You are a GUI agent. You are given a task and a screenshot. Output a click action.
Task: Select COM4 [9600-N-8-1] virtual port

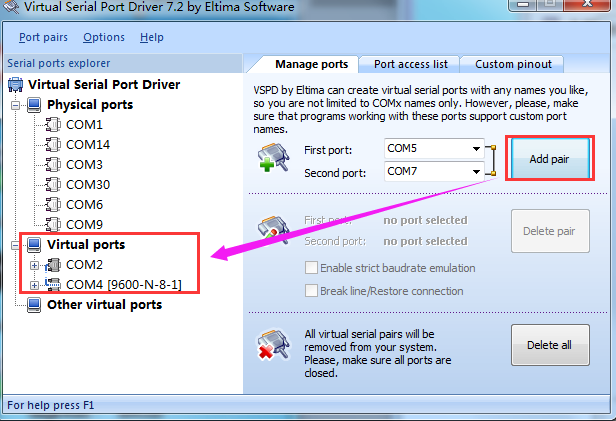124,285
